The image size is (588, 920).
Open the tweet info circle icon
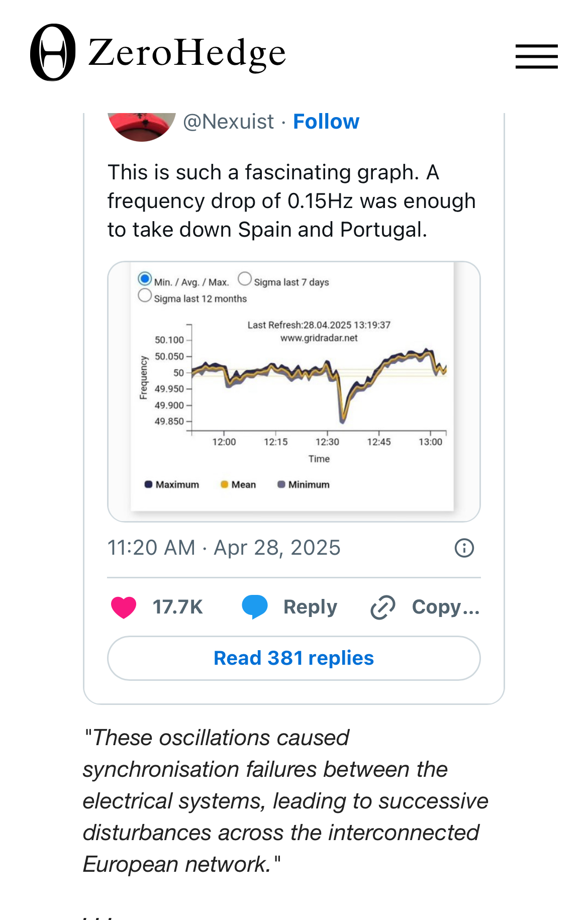click(x=464, y=548)
